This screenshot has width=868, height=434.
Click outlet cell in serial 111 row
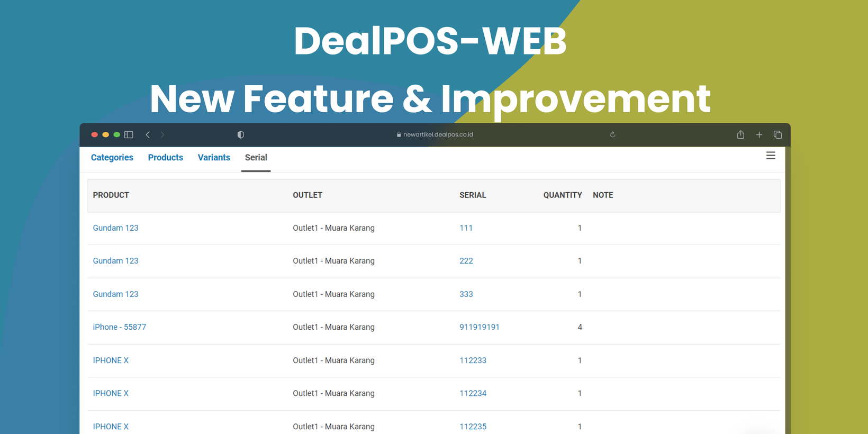[x=333, y=228]
